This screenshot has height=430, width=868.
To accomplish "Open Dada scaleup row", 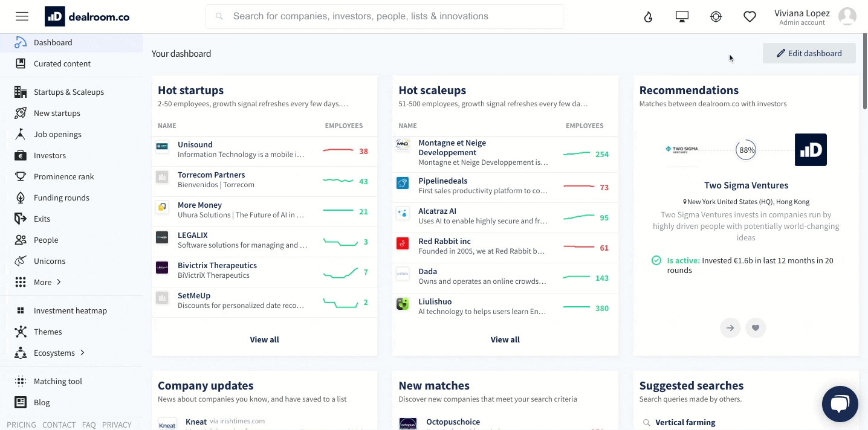I will (505, 278).
